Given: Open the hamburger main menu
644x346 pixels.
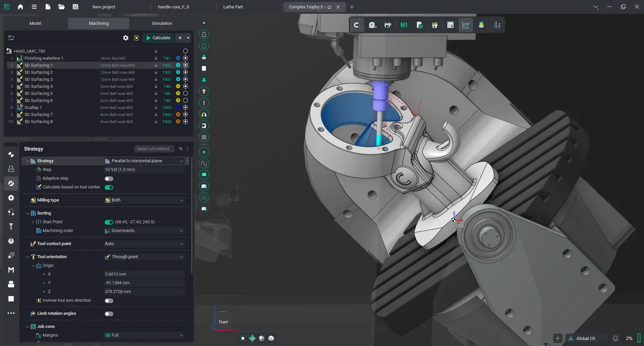Looking at the screenshot, I should (34, 7).
